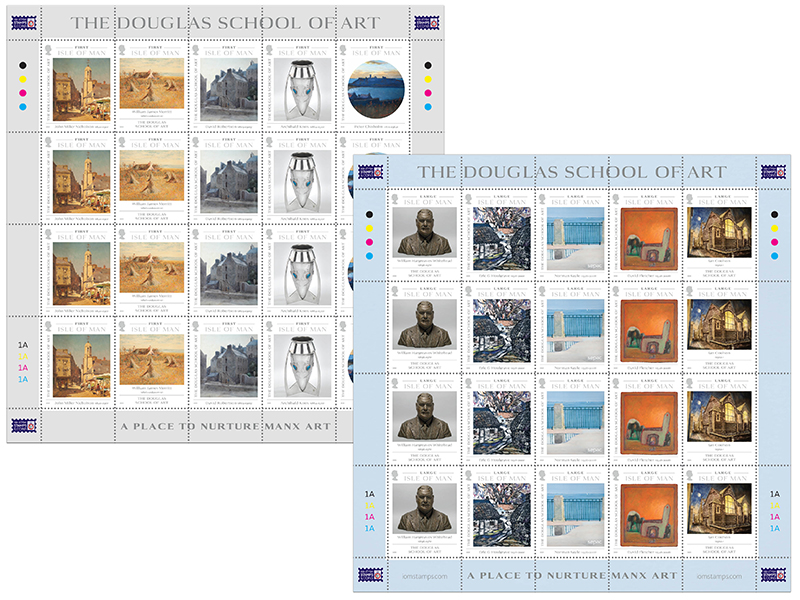Click the grey sheet title "THE DOUGLAS SCHOOL OF ART"
The image size is (800, 600).
coord(225,23)
